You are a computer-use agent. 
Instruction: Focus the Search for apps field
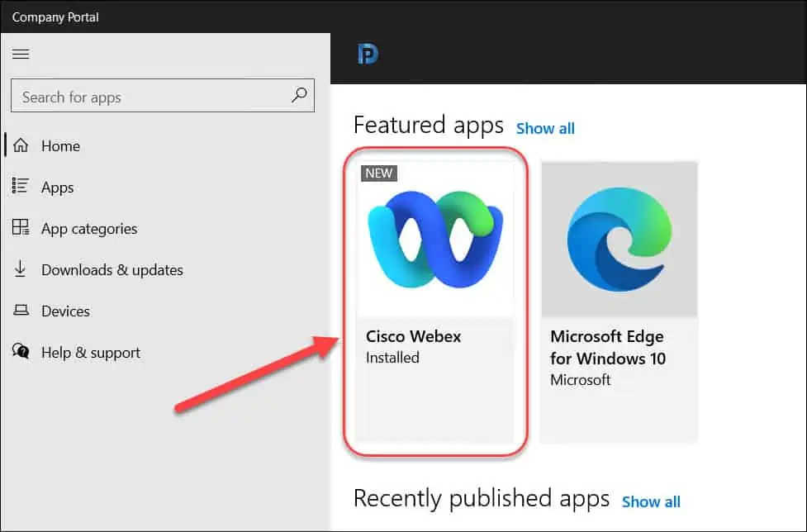163,95
